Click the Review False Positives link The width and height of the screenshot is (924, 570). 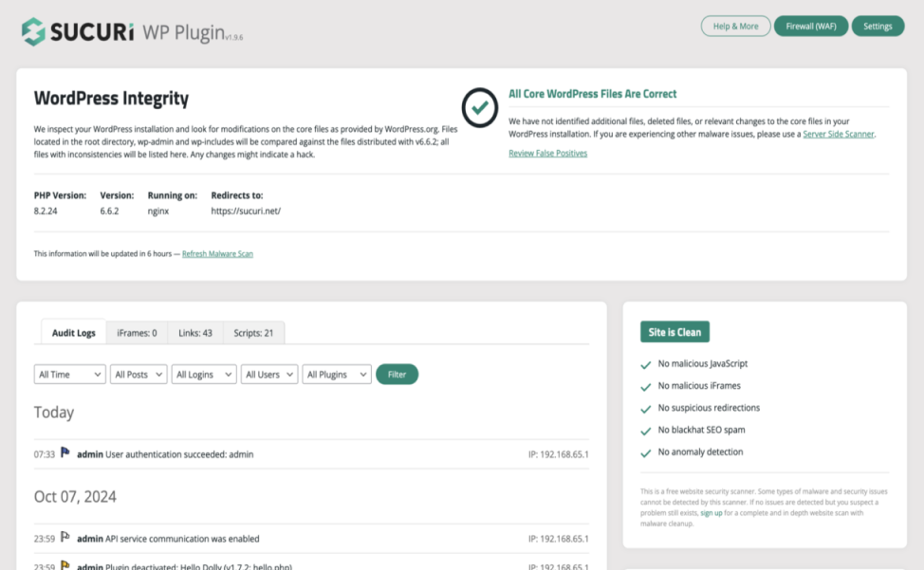[548, 153]
